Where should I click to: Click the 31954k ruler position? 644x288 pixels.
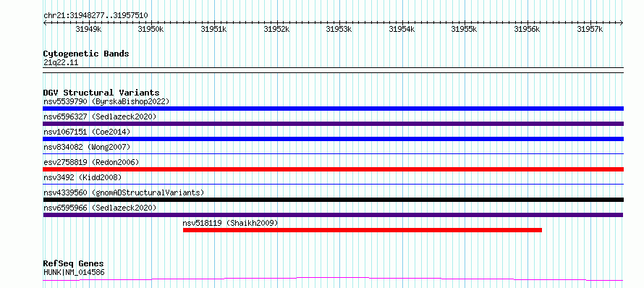coord(402,29)
